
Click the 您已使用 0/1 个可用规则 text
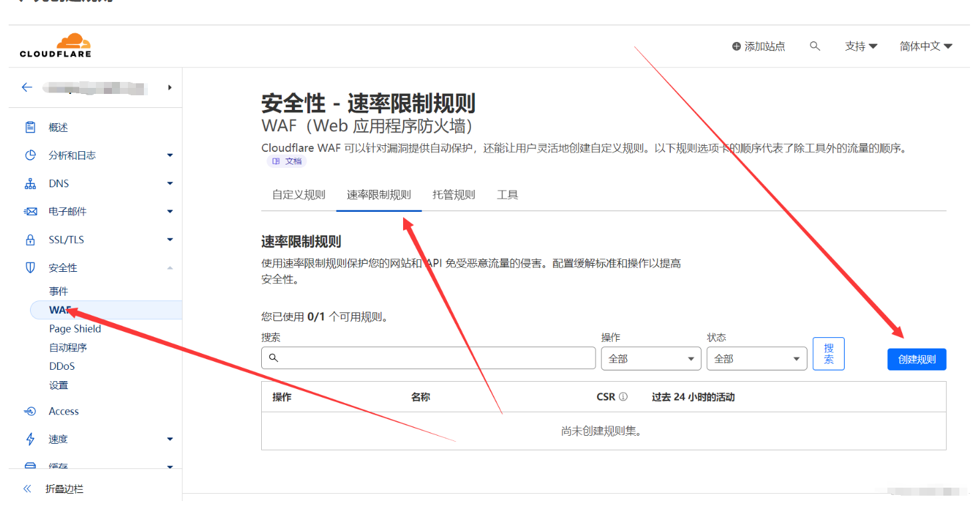pos(324,316)
